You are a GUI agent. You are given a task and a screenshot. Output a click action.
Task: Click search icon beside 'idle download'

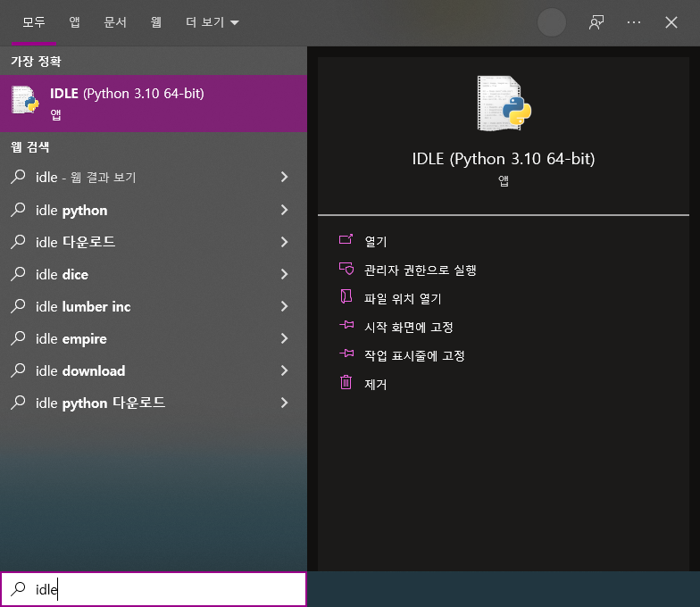point(18,370)
